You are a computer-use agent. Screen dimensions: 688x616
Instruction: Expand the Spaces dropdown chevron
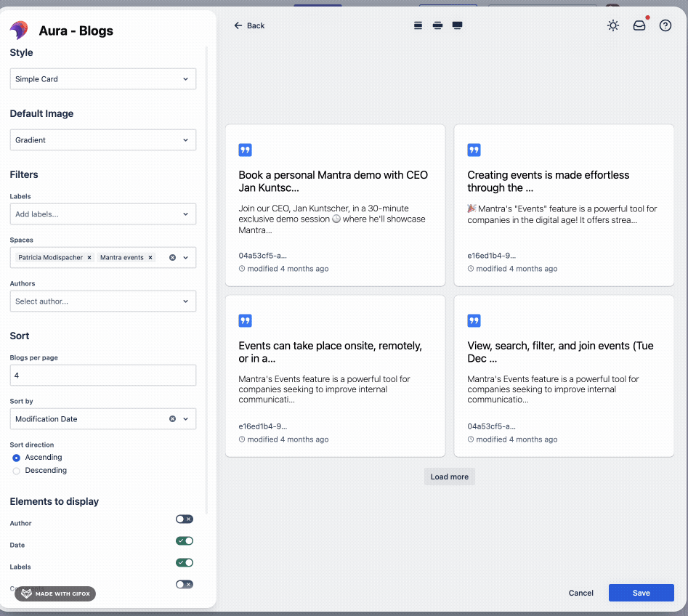point(185,258)
